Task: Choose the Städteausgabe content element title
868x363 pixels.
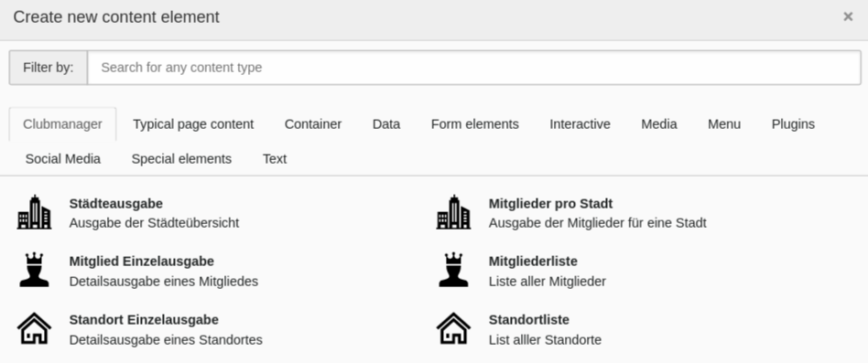Action: pyautogui.click(x=115, y=204)
